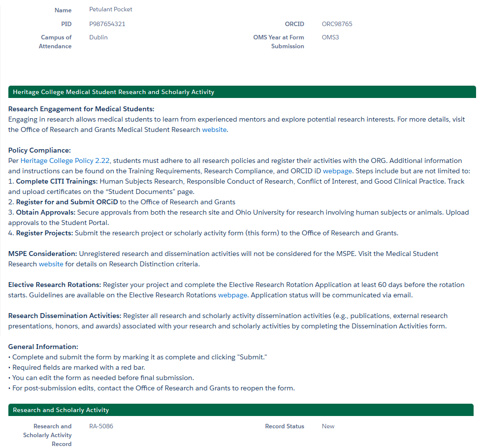Open the Heritage College Policy 2.22 link
Image resolution: width=481 pixels, height=448 pixels.
[x=65, y=160]
